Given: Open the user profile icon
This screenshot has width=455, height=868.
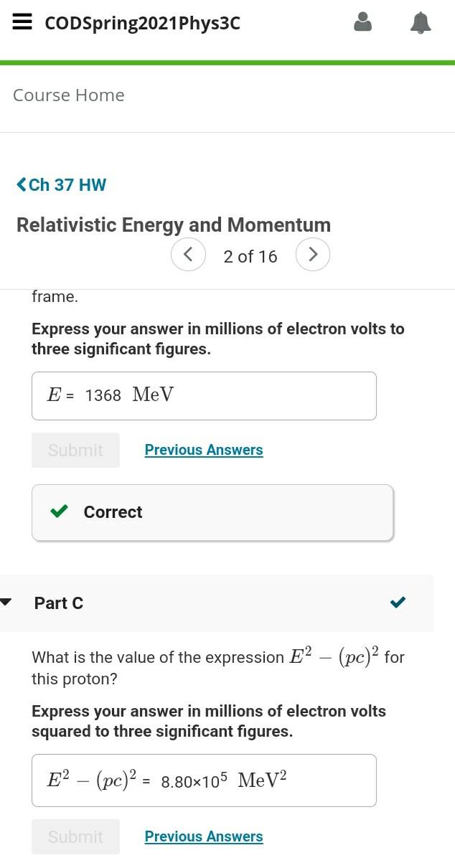Looking at the screenshot, I should (x=363, y=22).
